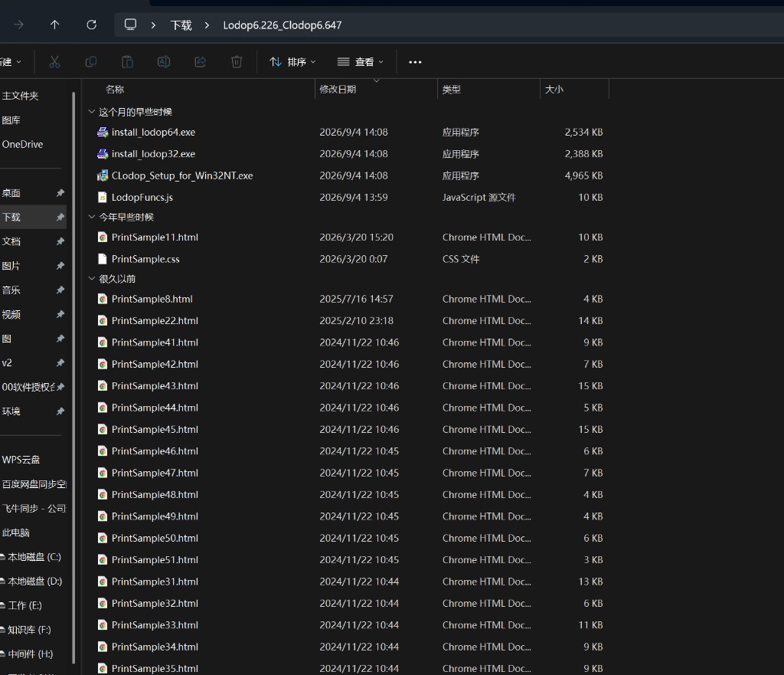The width and height of the screenshot is (784, 675).
Task: Click the pin icon beside v2
Action: tap(60, 362)
